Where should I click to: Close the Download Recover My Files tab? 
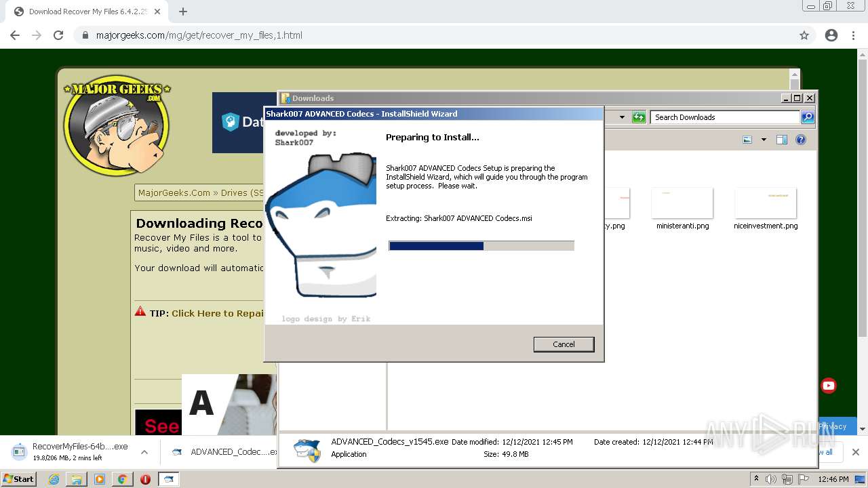coord(157,12)
